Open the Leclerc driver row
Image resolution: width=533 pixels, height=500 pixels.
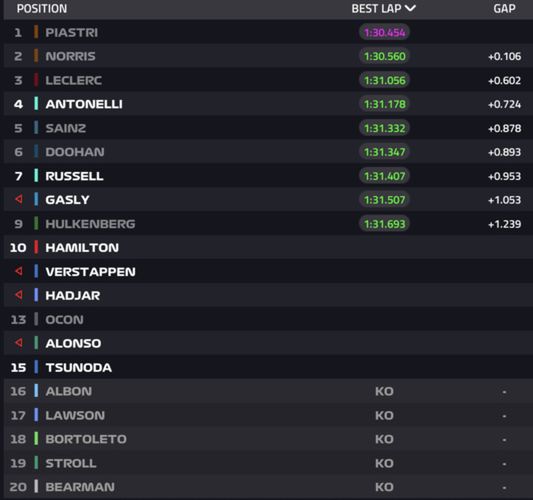[268, 80]
